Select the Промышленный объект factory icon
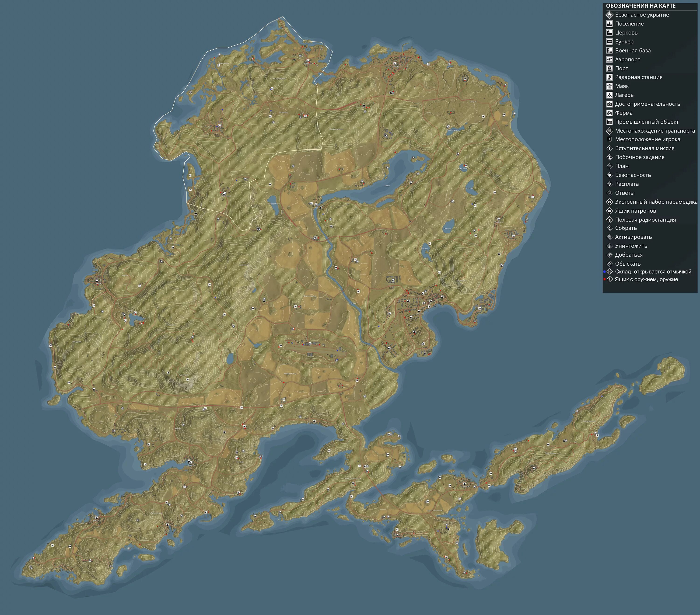This screenshot has height=615, width=700. 609,122
